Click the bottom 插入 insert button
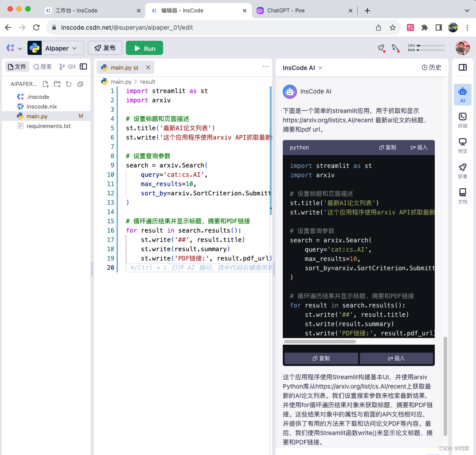Viewport: 476px width, 455px height. pos(396,358)
